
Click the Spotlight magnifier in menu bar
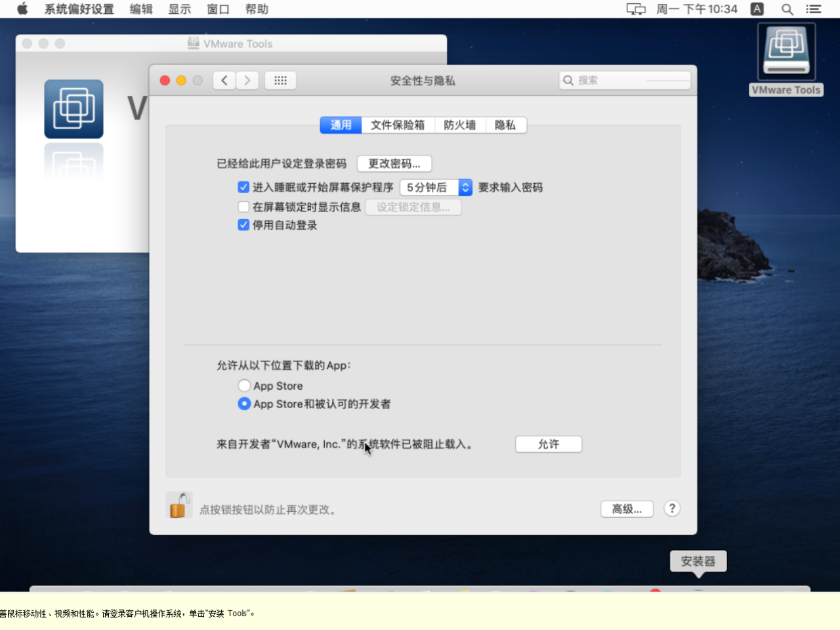click(787, 9)
